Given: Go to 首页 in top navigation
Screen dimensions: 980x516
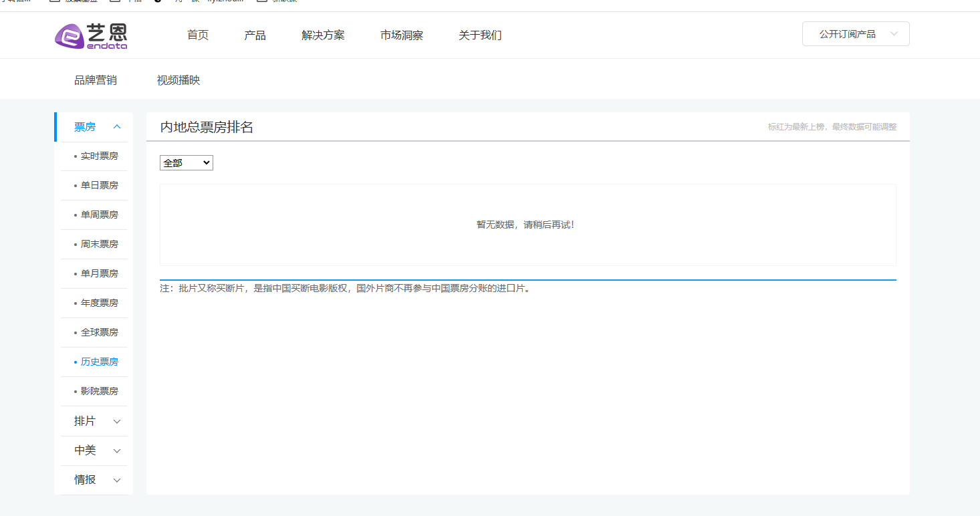Looking at the screenshot, I should (x=198, y=35).
